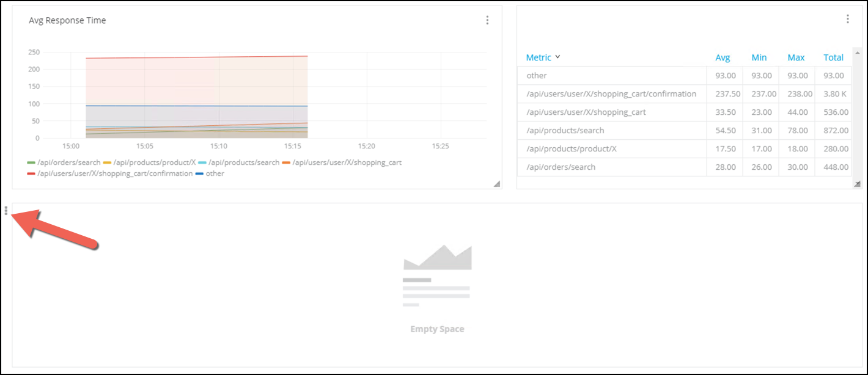This screenshot has width=868, height=375.
Task: Click the 3.80 K total cell
Action: click(834, 94)
